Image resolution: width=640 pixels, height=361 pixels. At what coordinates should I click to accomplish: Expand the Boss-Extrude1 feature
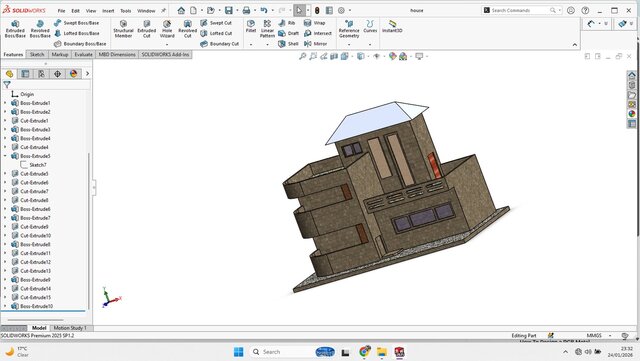pyautogui.click(x=5, y=103)
